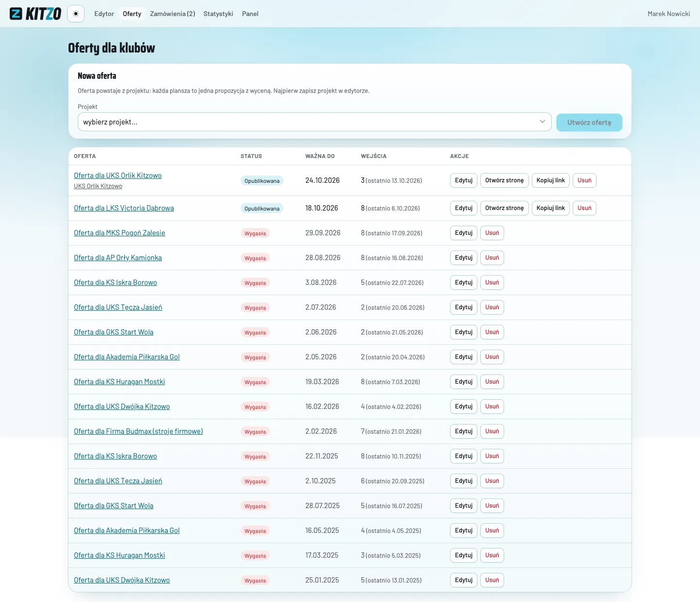Copy link for UKS Orlik Kitzowo offer
Image resolution: width=700 pixels, height=602 pixels.
pyautogui.click(x=550, y=180)
